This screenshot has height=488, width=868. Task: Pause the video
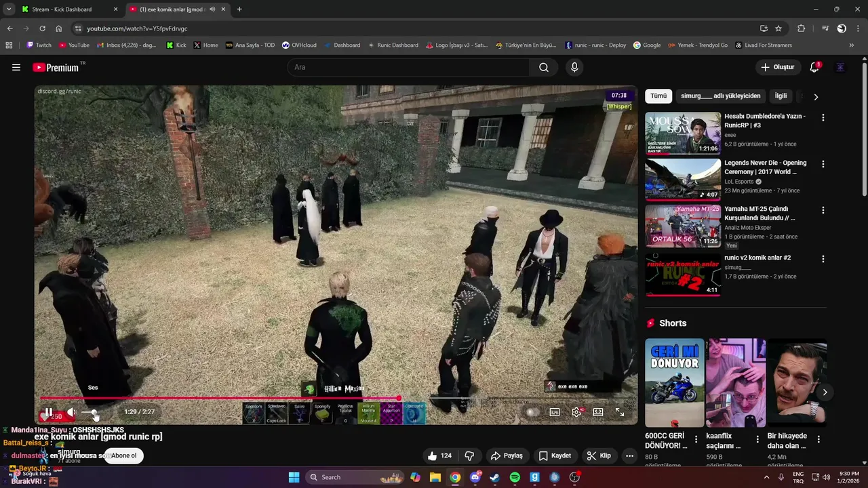[49, 412]
